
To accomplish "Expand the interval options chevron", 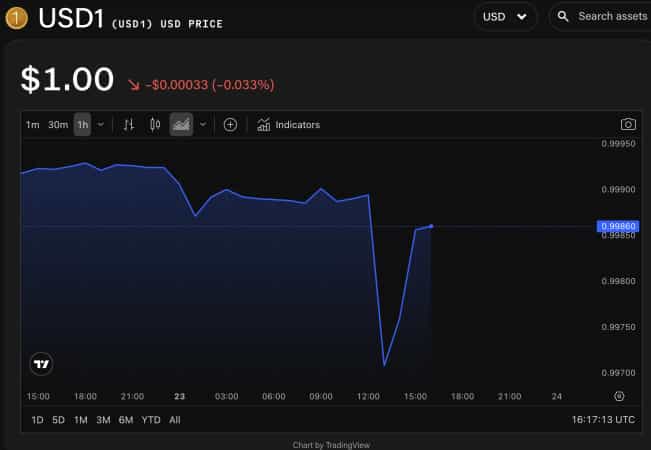I will pyautogui.click(x=101, y=125).
